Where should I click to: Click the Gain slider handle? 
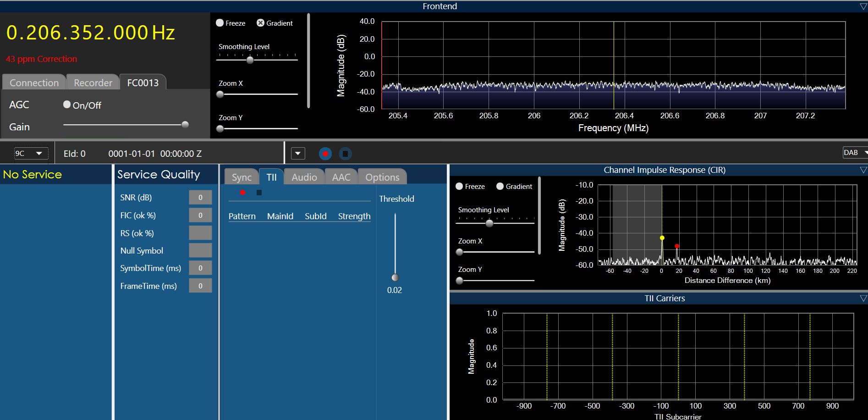click(x=185, y=124)
